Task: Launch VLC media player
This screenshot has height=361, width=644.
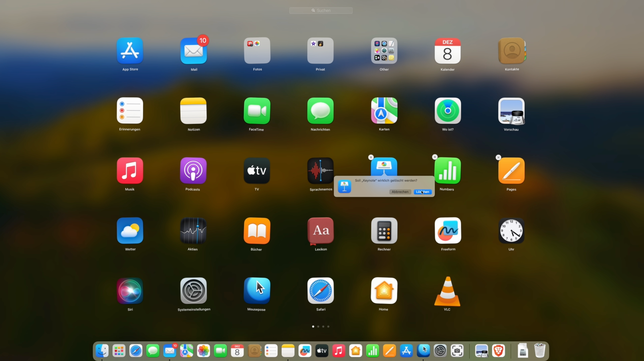Action: pyautogui.click(x=447, y=291)
